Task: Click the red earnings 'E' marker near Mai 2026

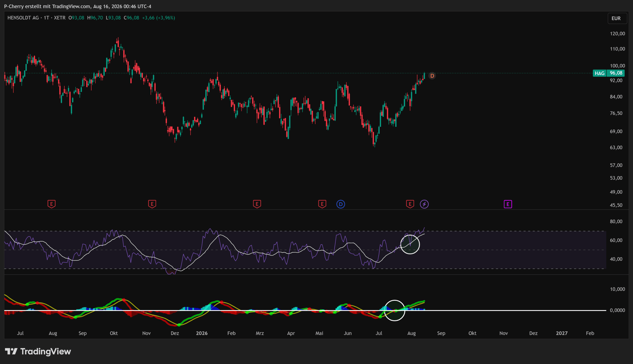Action: point(322,204)
